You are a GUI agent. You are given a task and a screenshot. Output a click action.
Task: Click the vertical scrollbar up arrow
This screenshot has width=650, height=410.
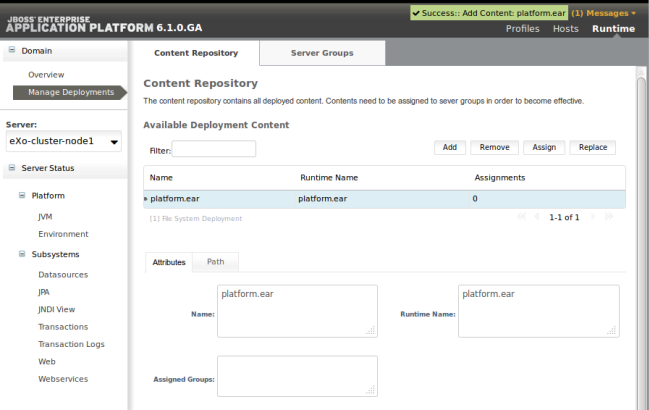[641, 73]
